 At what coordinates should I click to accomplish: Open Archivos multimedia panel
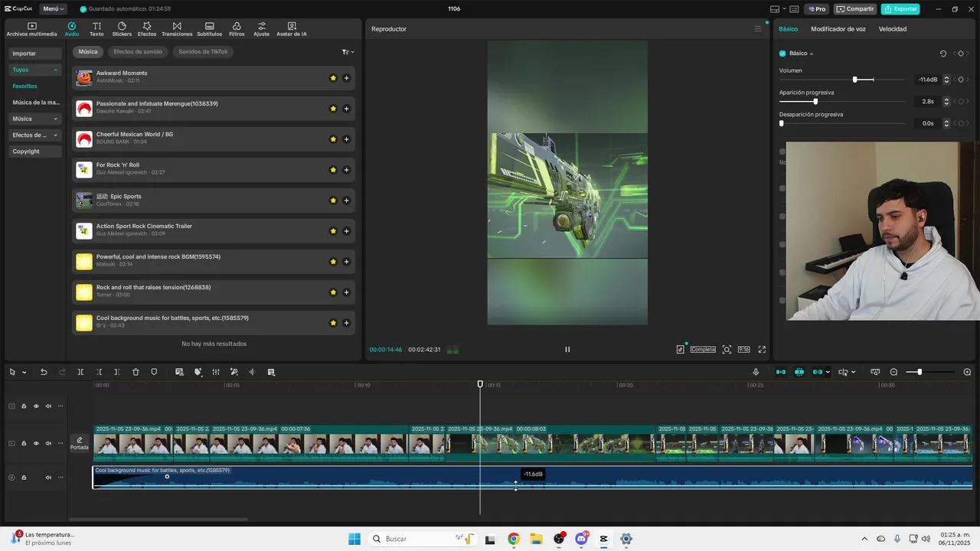[31, 29]
